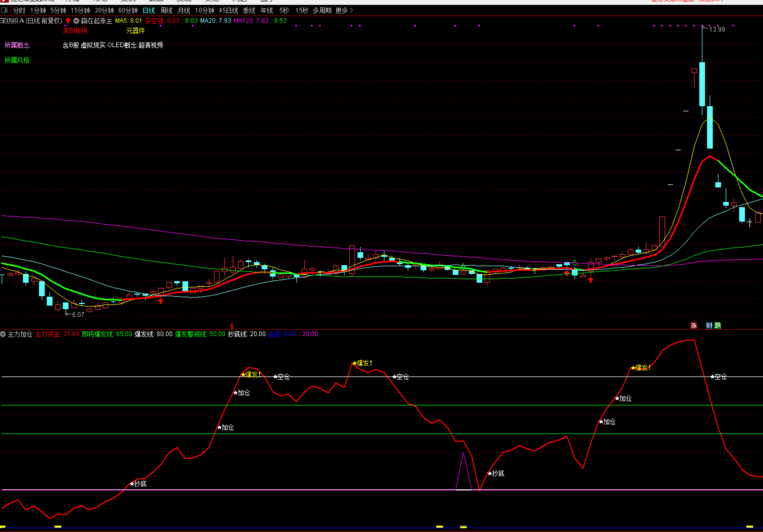The image size is (763, 532).
Task: Select the 15秒 period tab
Action: pos(302,10)
